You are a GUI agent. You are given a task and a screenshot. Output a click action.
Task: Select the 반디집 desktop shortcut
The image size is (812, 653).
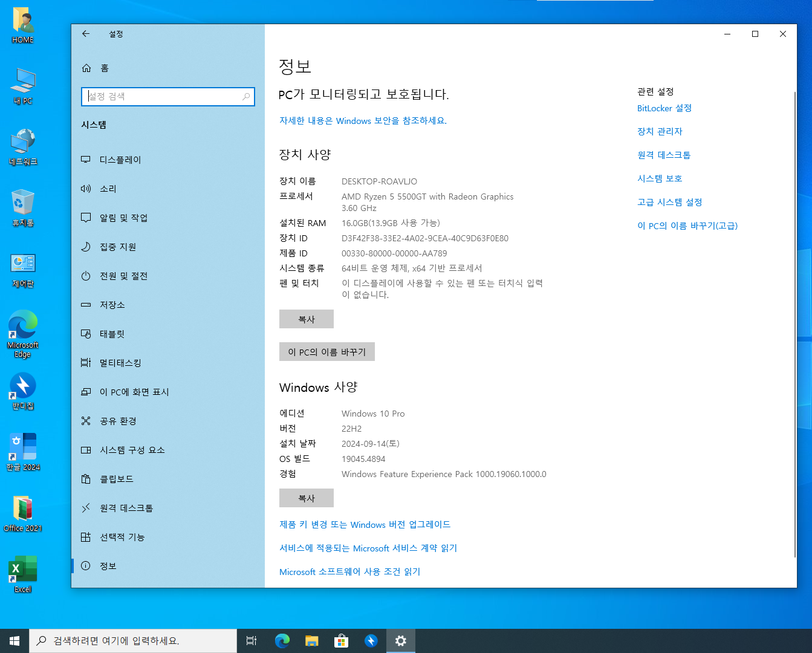(23, 391)
